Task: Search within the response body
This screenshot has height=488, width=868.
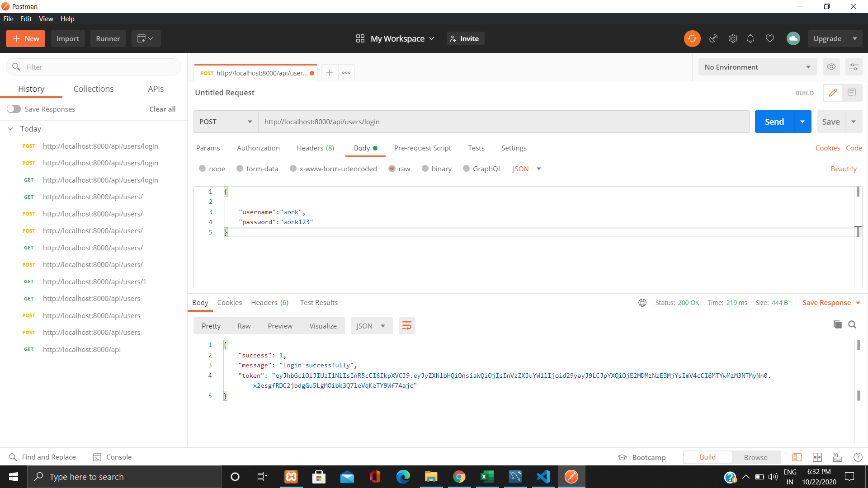Action: [852, 324]
